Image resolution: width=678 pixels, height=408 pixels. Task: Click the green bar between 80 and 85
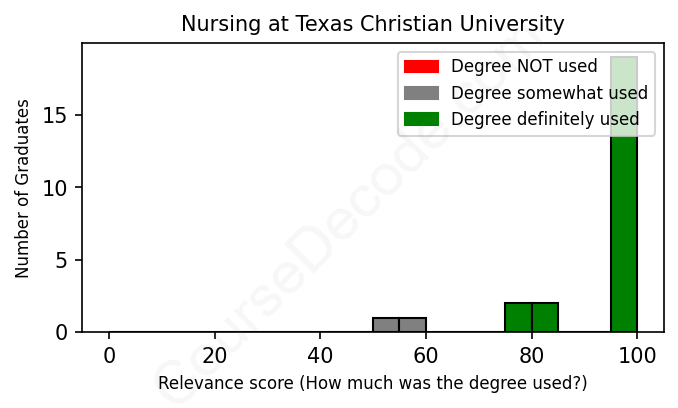coord(545,317)
